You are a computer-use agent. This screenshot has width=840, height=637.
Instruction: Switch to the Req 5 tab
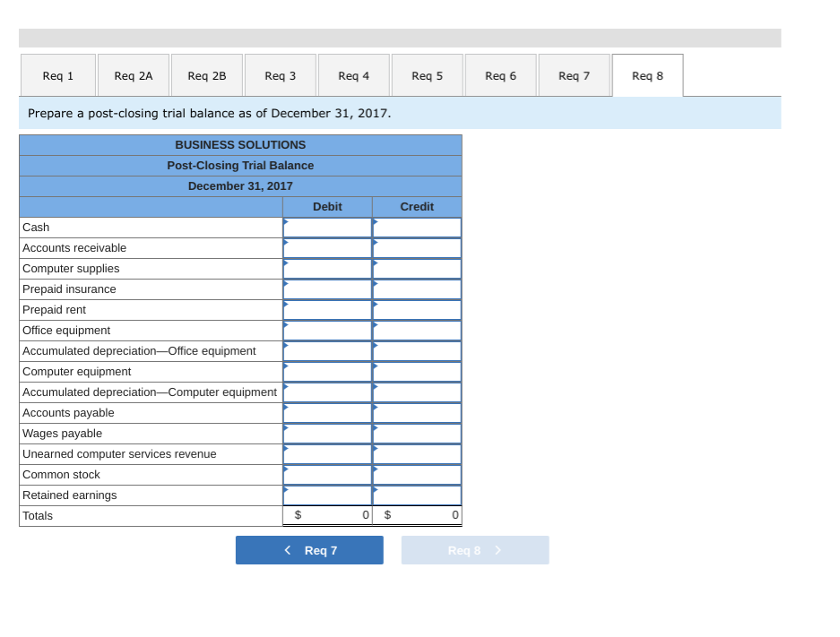(x=427, y=75)
